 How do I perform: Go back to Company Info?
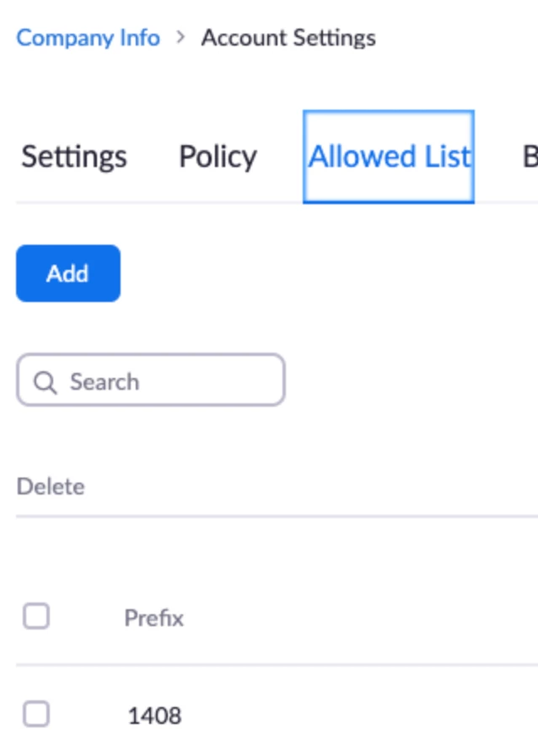tap(89, 38)
